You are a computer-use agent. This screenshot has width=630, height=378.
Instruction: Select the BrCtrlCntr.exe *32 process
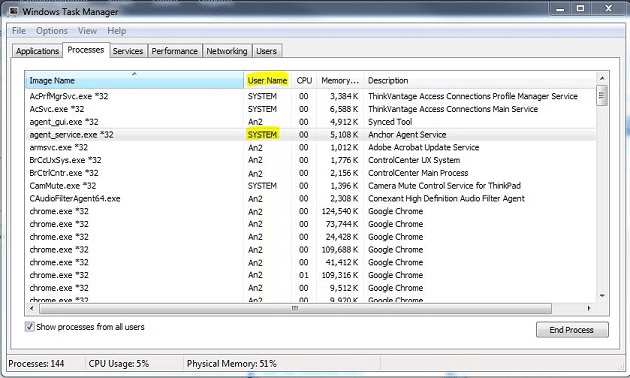310,173
